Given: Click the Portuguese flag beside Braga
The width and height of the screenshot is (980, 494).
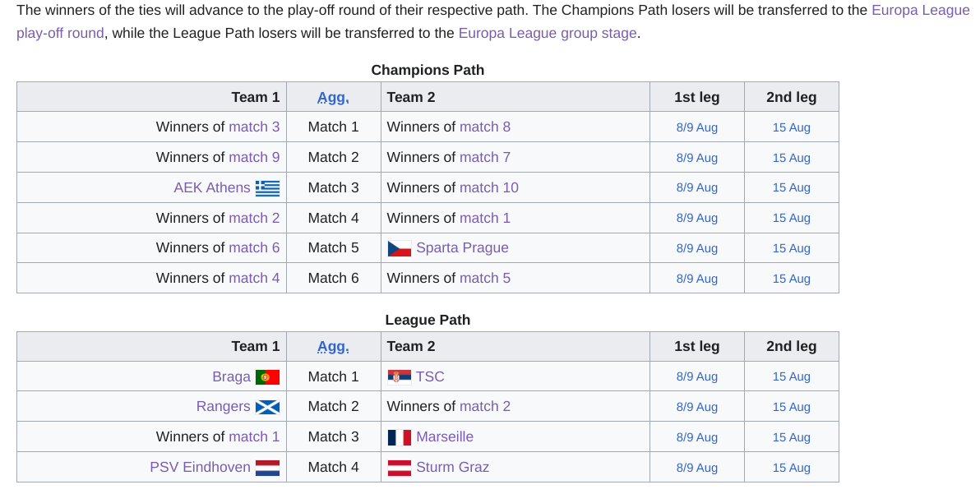Looking at the screenshot, I should click(x=267, y=377).
